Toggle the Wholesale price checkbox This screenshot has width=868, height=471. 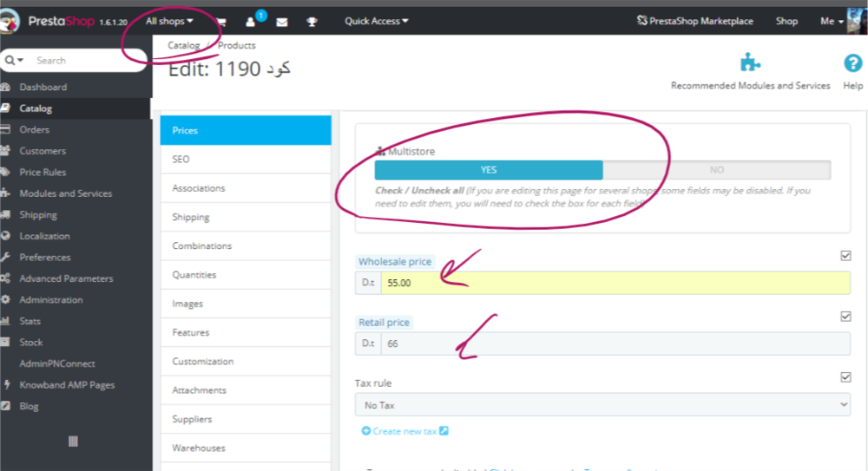pos(845,256)
